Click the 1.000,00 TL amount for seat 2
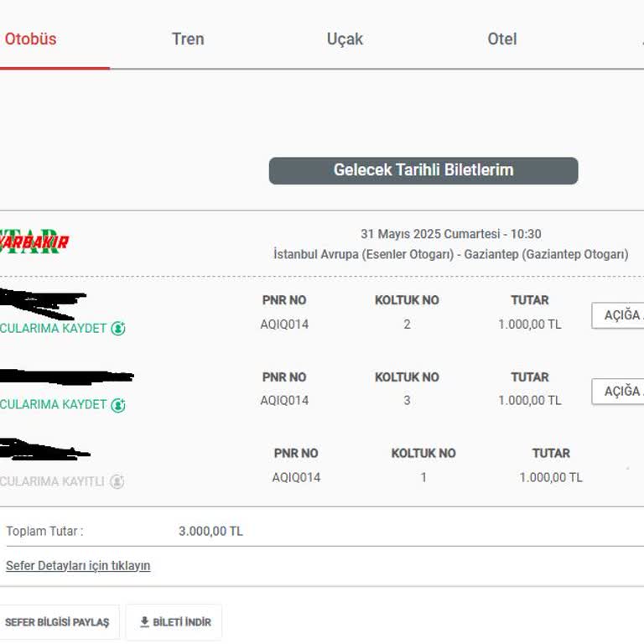 [530, 325]
